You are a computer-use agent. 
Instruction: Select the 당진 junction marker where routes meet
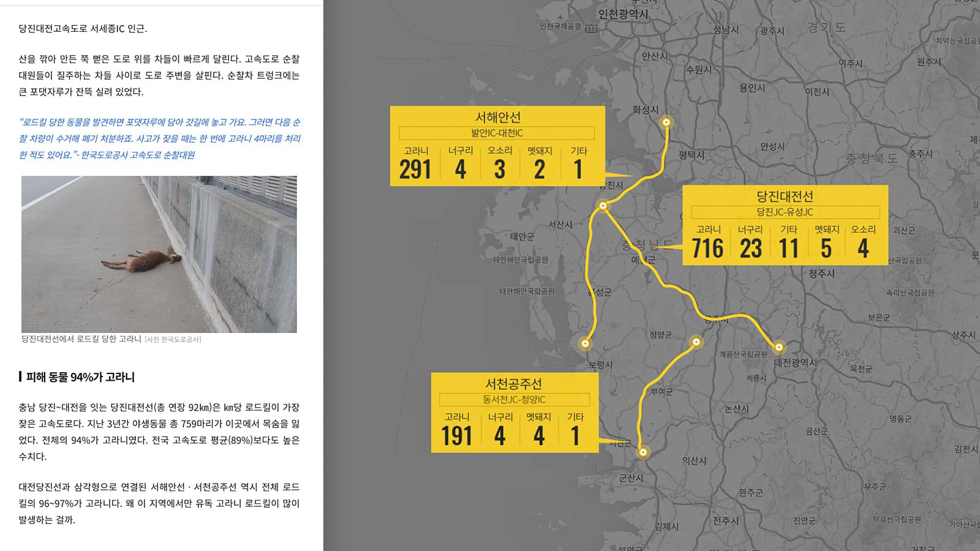point(603,206)
